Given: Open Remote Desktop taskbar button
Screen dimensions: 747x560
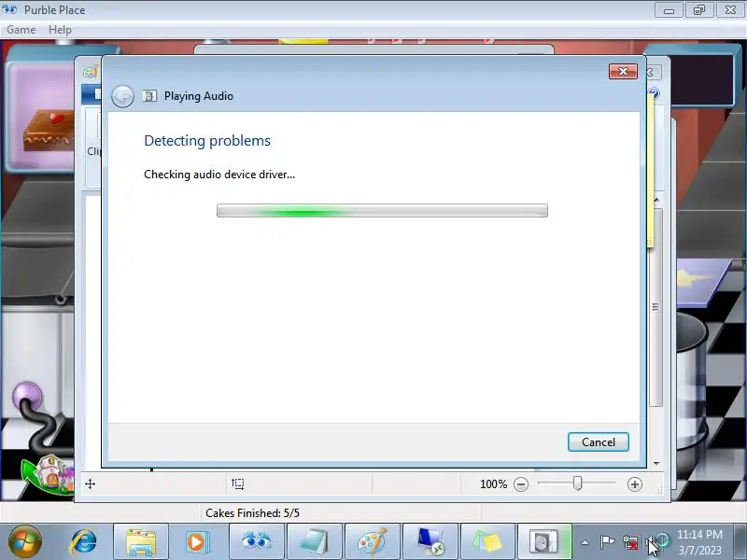Looking at the screenshot, I should (x=430, y=542).
